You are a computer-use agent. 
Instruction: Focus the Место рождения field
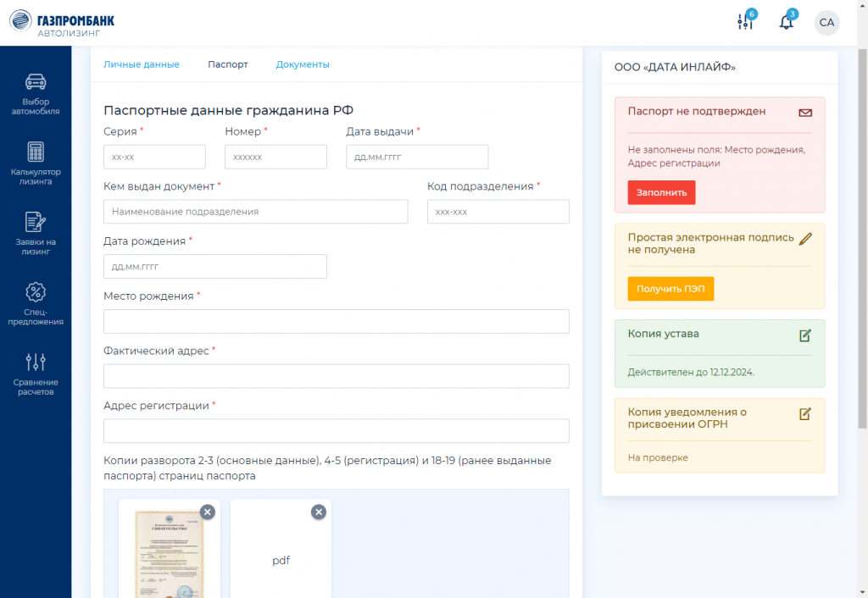[336, 321]
